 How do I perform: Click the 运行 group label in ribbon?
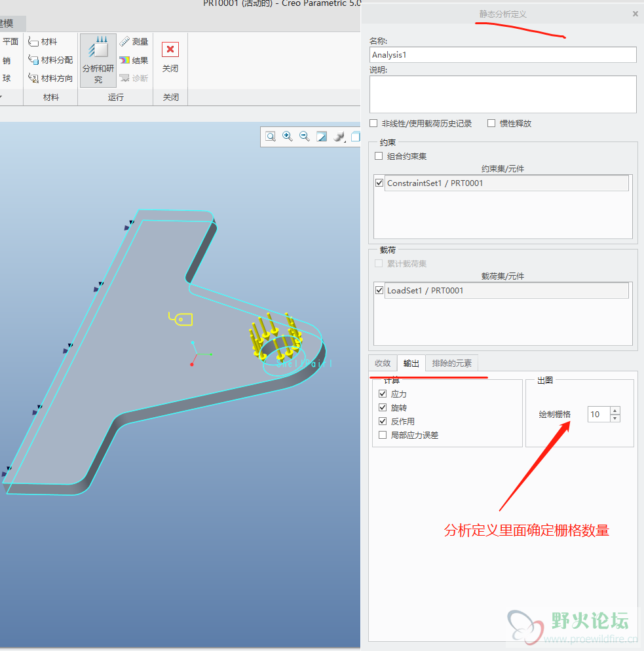pos(115,97)
